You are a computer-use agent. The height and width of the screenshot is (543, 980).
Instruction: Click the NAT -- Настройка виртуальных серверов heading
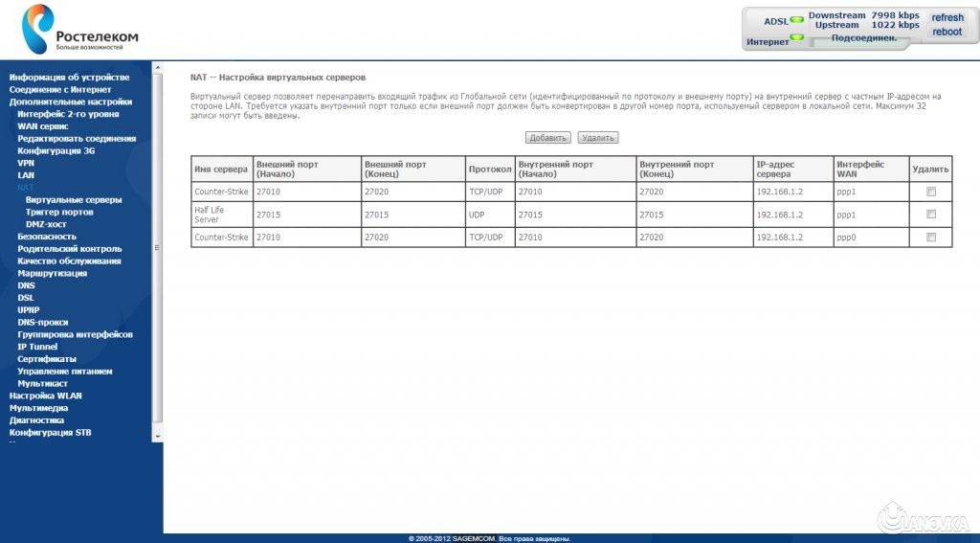(278, 78)
